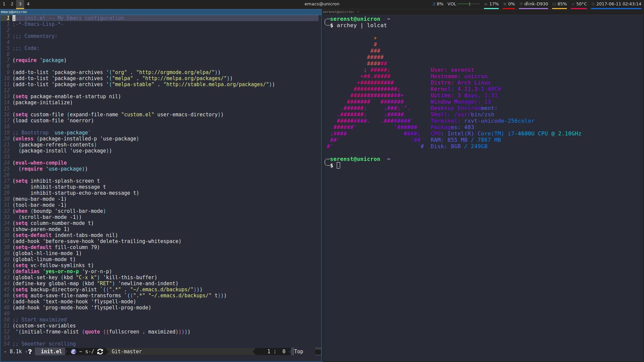This screenshot has height=362, width=644.
Task: Click the fill-column 79 line
Action: coord(56,247)
